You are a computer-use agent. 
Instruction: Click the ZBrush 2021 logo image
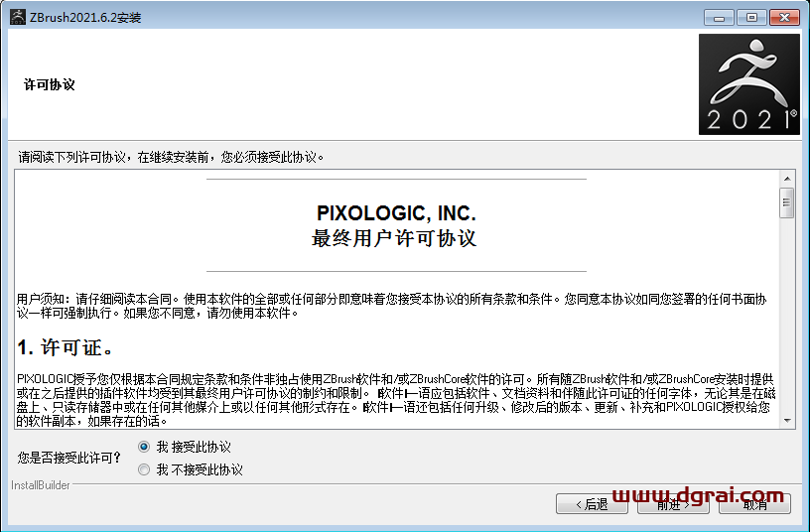pos(749,84)
